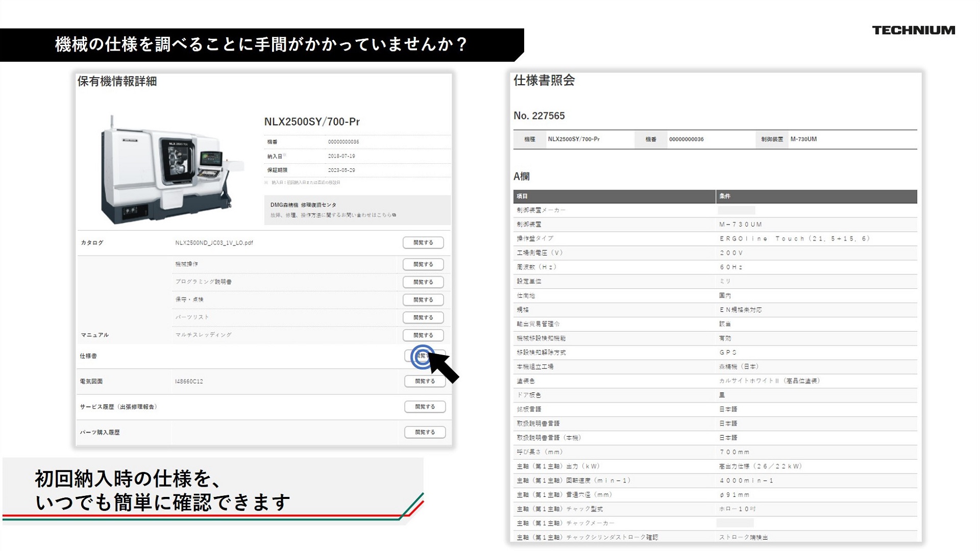Viewport: 980px width, 551px height.
Task: View パーツ購入履歴 records
Action: 425,432
